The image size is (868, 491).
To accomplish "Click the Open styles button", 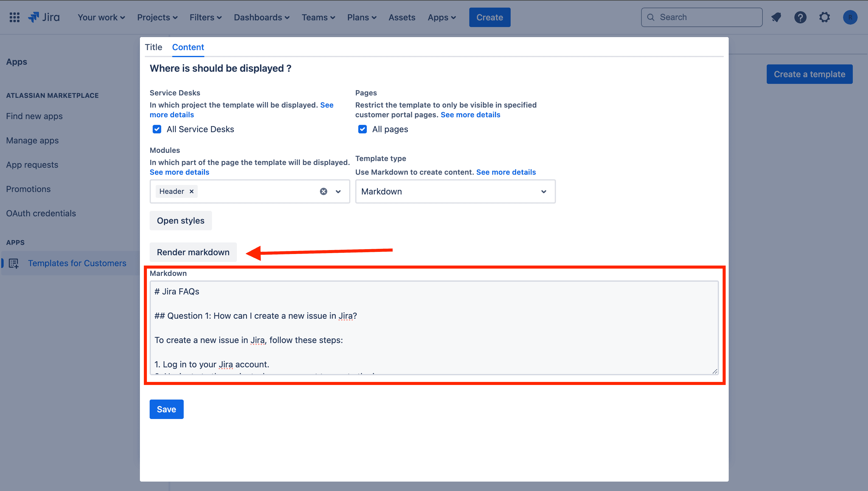I will point(181,221).
